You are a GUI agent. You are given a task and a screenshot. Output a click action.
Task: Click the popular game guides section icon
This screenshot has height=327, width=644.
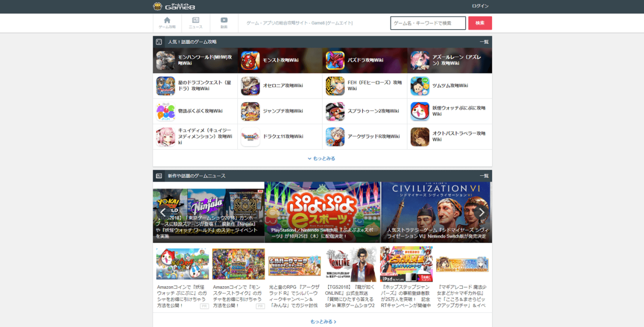pos(159,42)
